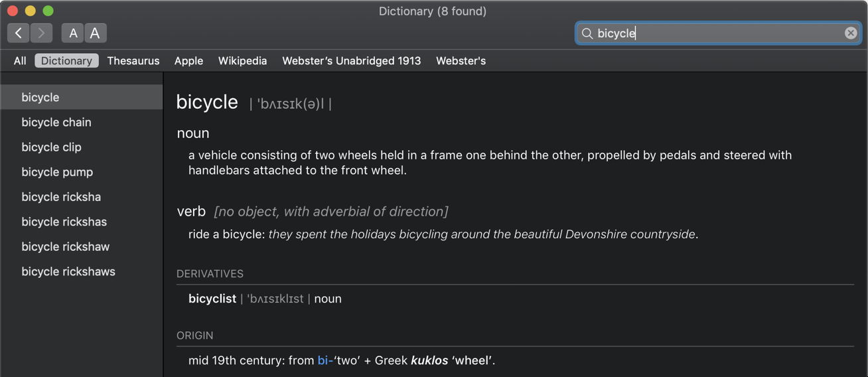
Task: Clear the search field text
Action: [x=851, y=33]
